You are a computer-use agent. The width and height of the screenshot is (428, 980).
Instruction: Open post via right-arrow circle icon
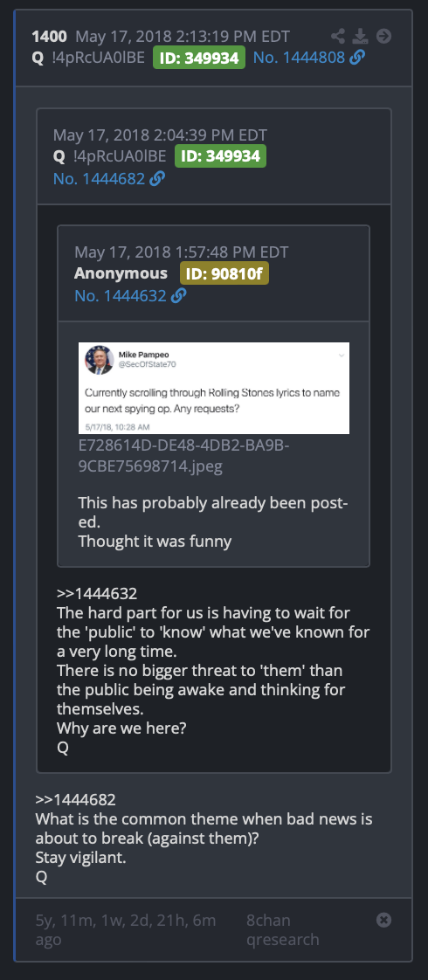point(383,36)
